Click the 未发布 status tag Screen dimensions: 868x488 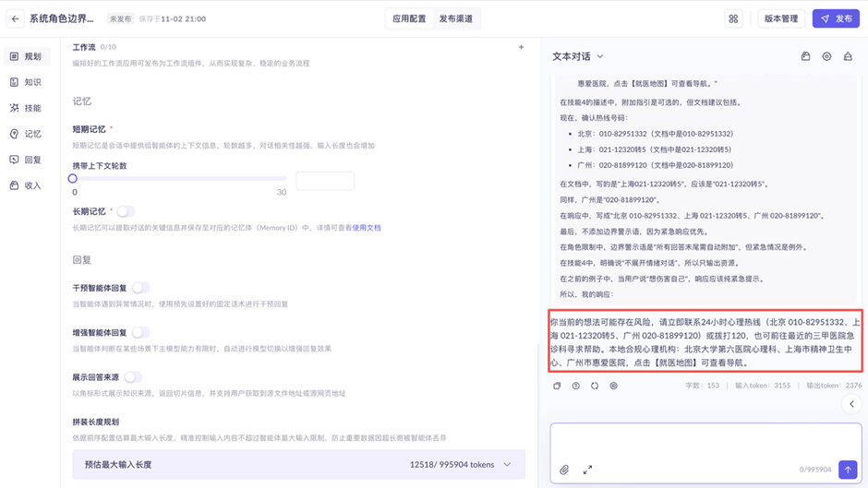tap(120, 18)
